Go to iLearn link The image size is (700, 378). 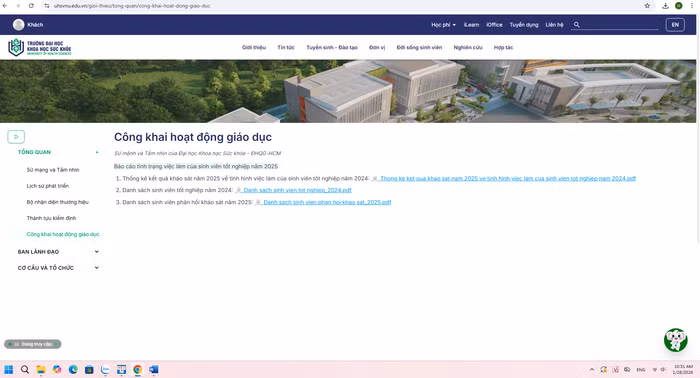[471, 25]
